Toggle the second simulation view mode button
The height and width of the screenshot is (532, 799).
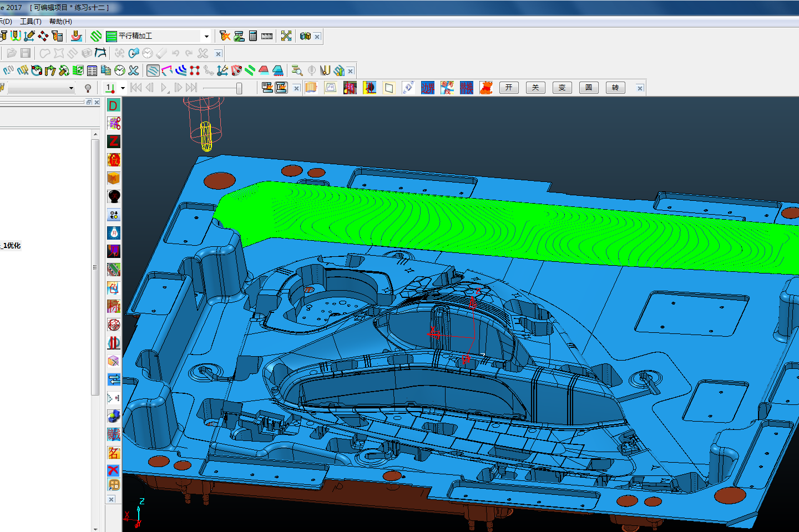281,88
